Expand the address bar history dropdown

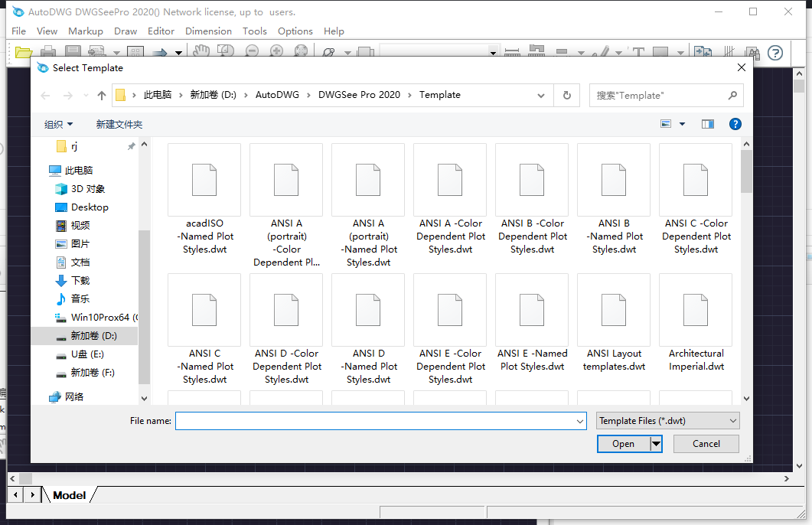542,96
